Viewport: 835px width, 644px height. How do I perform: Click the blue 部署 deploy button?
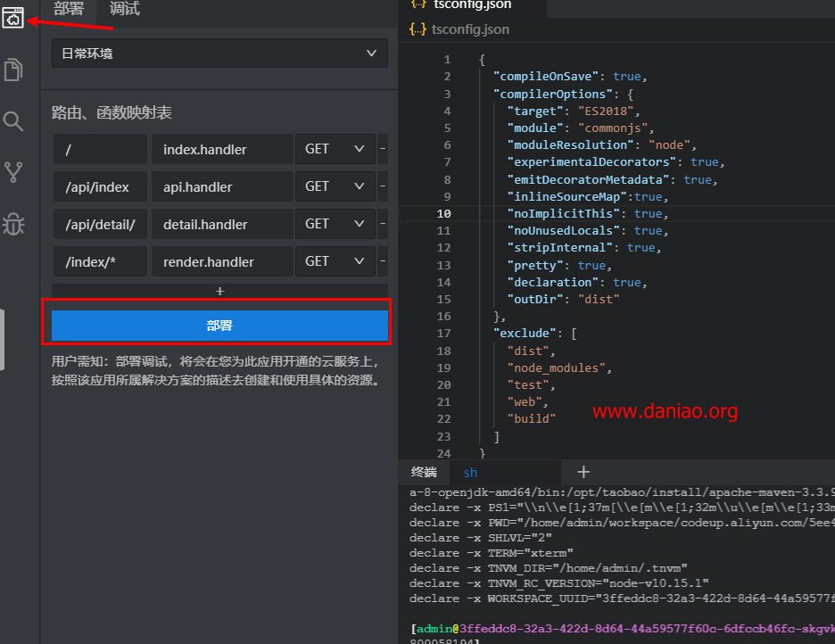[x=219, y=326]
